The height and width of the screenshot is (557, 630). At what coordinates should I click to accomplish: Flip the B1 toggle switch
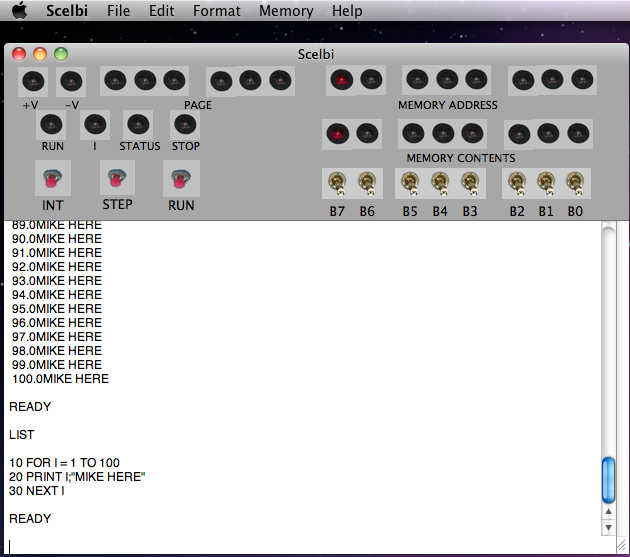tap(546, 183)
